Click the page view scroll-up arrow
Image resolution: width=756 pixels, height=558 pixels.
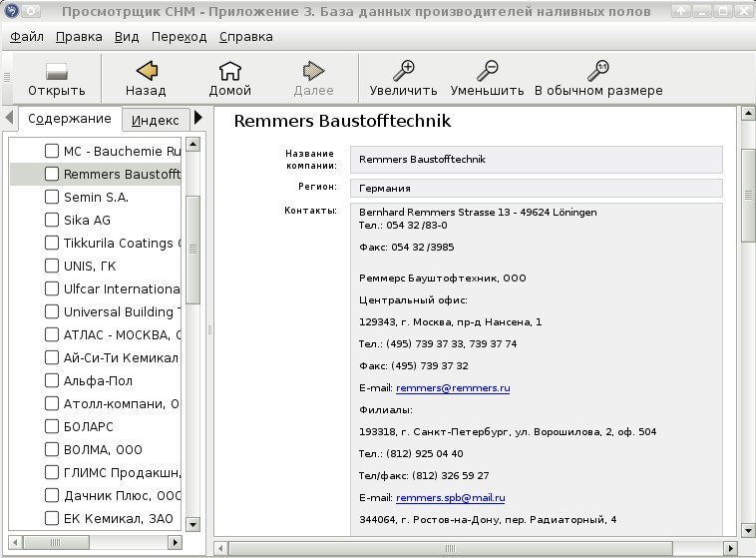click(x=748, y=114)
